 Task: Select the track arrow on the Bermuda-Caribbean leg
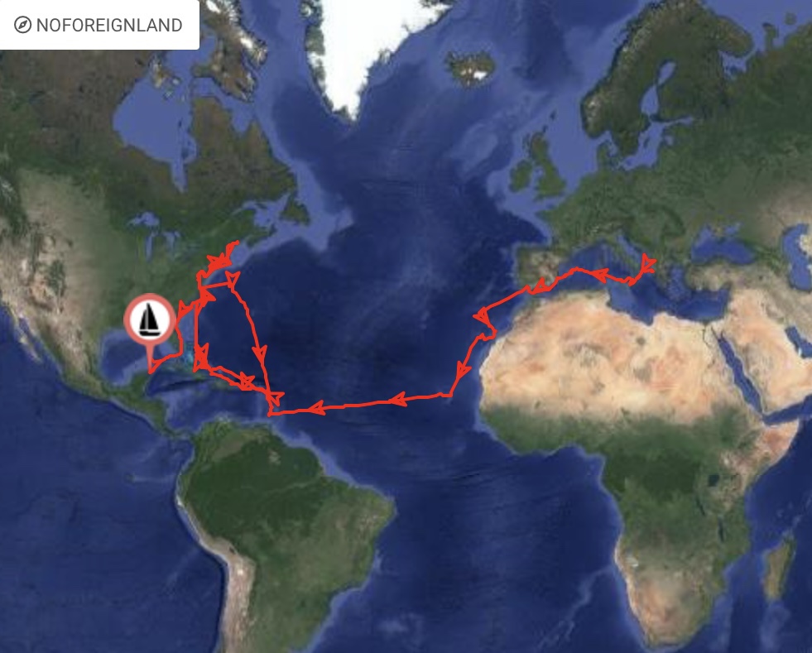[x=259, y=354]
